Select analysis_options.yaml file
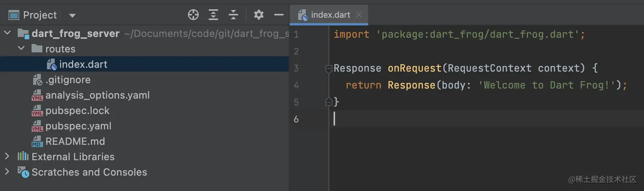Screen dimensions: 644x191 point(98,95)
